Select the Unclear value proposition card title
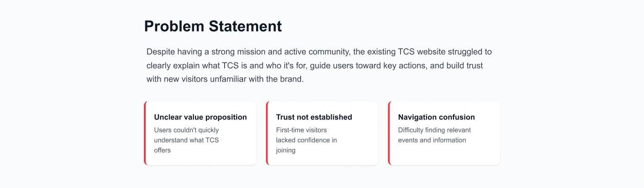This screenshot has height=188, width=644. 200,117
